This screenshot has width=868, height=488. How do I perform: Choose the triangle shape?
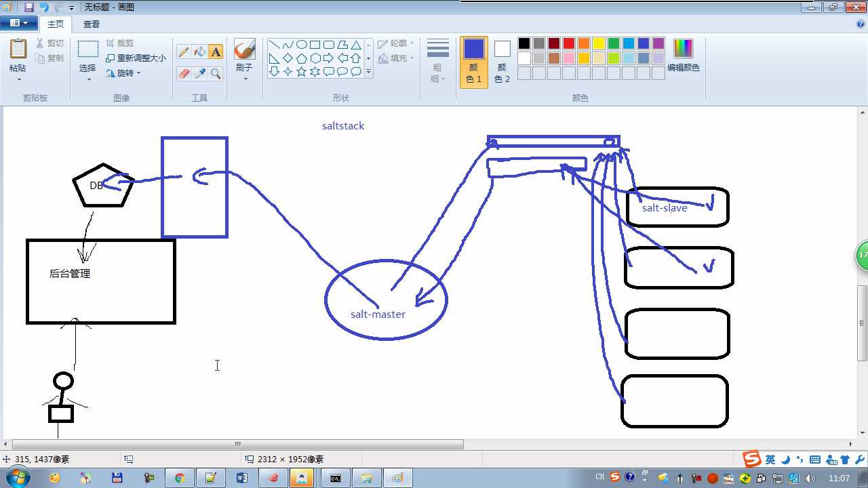click(x=355, y=45)
